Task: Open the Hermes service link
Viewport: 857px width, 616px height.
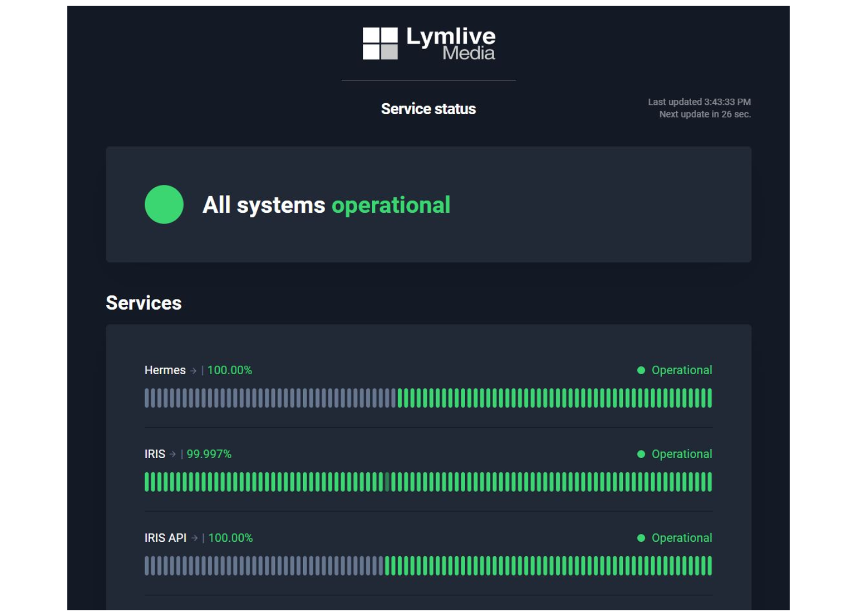Action: [x=165, y=371]
